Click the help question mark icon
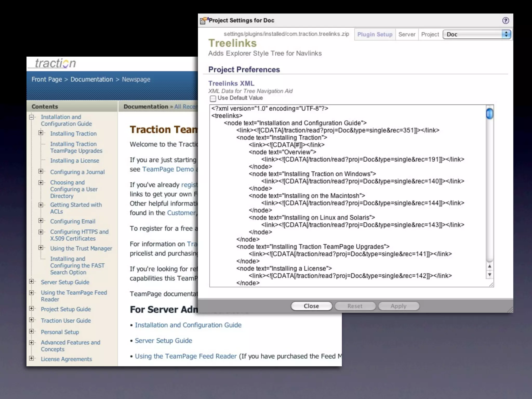This screenshot has width=532, height=399. pos(505,21)
